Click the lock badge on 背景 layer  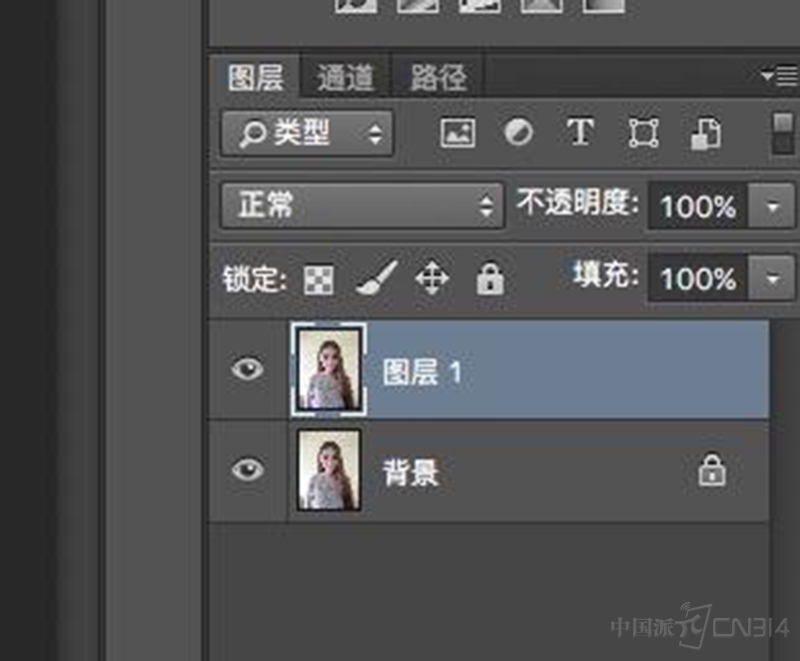pos(712,471)
